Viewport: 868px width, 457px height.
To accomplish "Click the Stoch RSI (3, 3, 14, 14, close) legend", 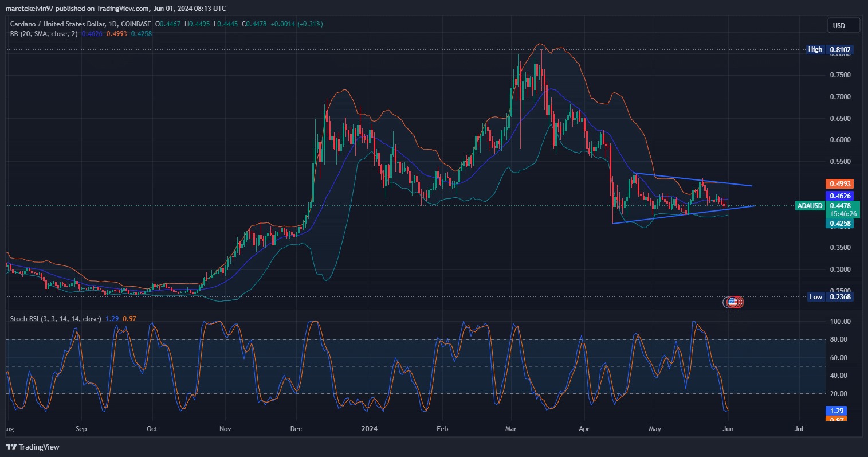I will [x=56, y=319].
